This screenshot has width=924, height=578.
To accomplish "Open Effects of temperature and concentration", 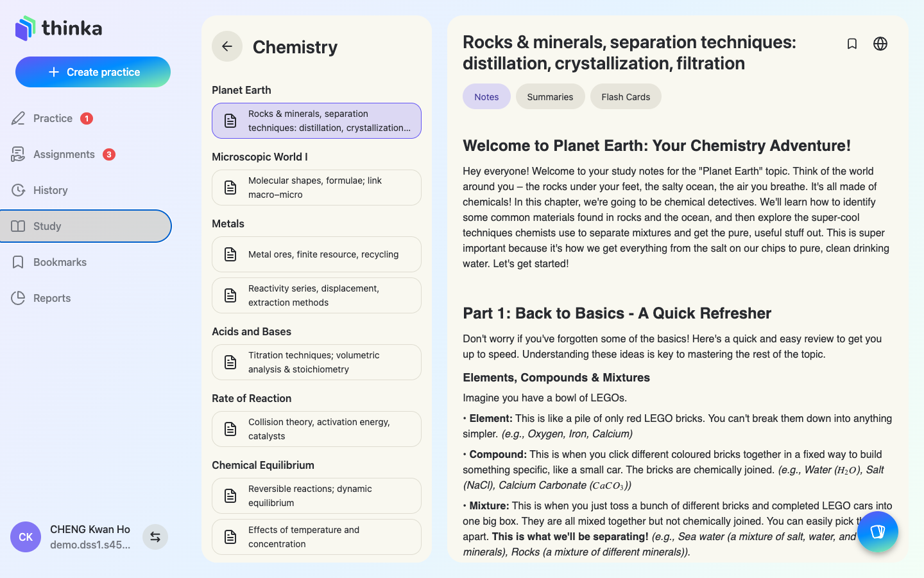I will point(316,537).
